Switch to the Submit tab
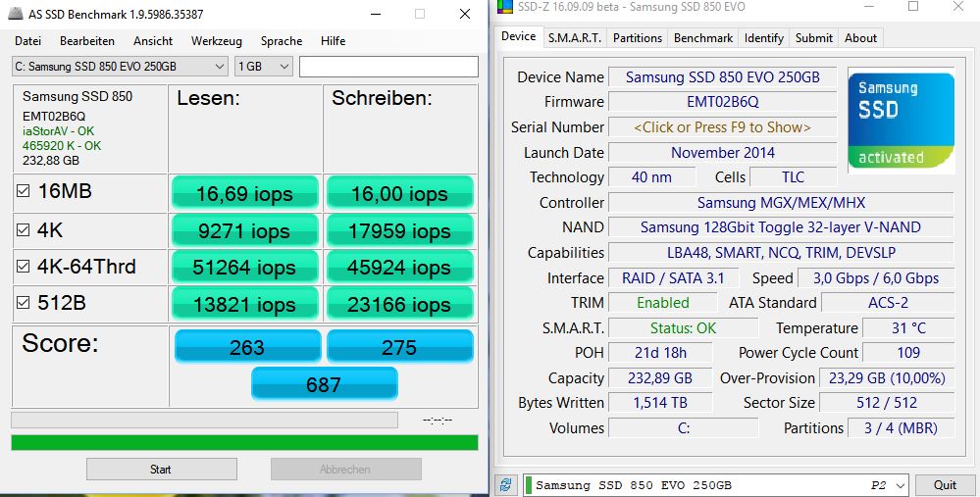This screenshot has width=980, height=497. coord(814,38)
